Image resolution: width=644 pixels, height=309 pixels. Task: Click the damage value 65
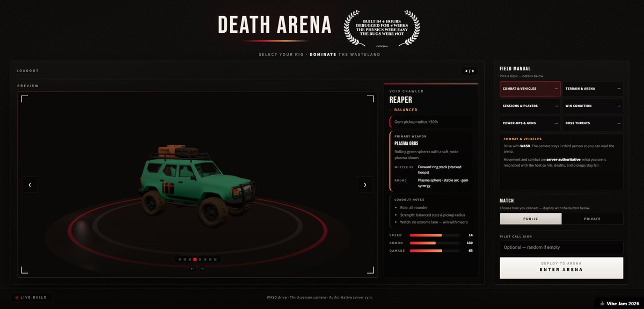[x=471, y=250]
